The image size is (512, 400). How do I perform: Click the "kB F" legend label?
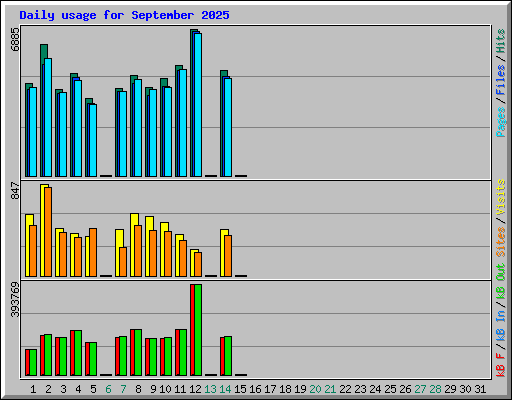pyautogui.click(x=500, y=365)
